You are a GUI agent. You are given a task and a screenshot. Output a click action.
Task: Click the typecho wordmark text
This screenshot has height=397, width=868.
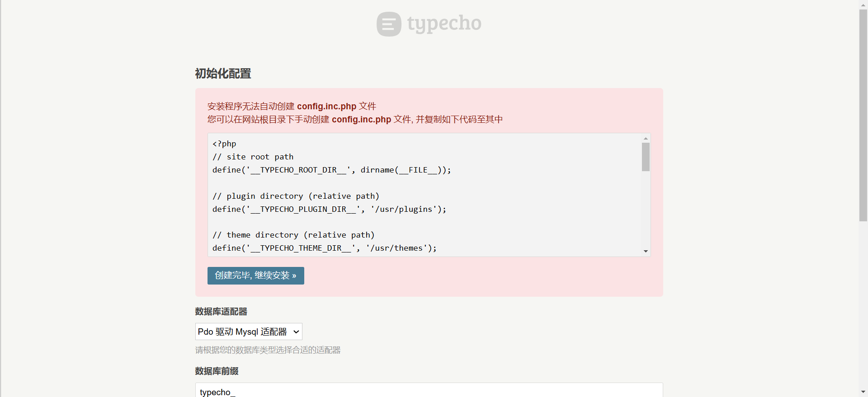pos(444,23)
